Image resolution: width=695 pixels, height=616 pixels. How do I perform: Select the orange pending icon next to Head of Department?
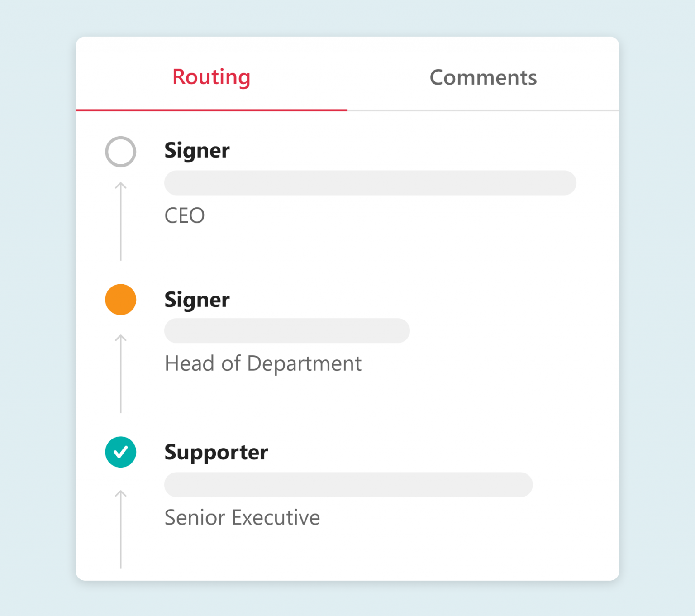click(120, 299)
